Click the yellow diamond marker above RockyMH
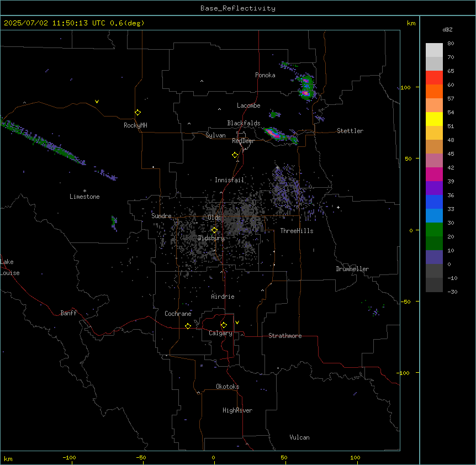 pos(137,113)
